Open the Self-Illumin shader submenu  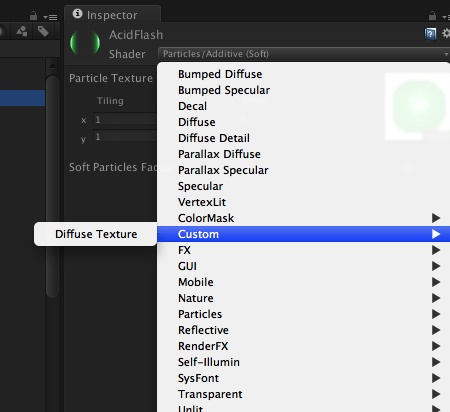coord(304,362)
